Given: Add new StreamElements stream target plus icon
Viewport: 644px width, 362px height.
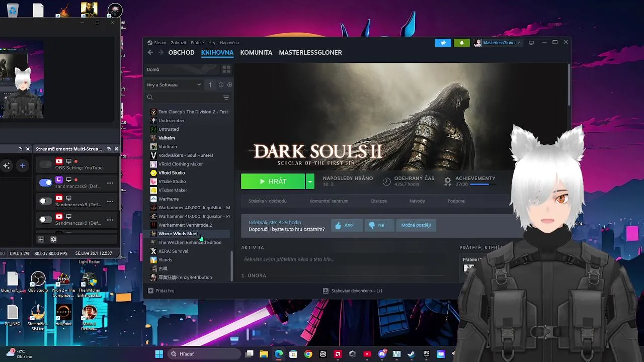Looking at the screenshot, I should click(x=41, y=239).
